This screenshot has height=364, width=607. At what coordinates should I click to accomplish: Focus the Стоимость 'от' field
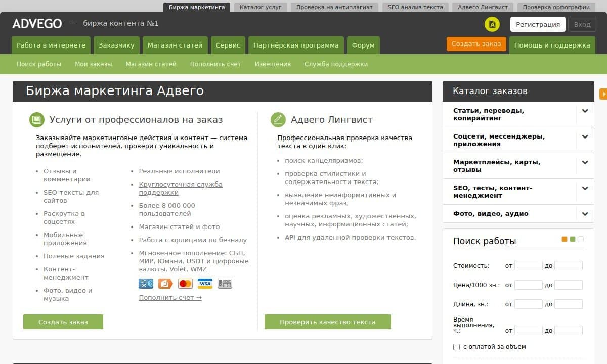coord(529,266)
